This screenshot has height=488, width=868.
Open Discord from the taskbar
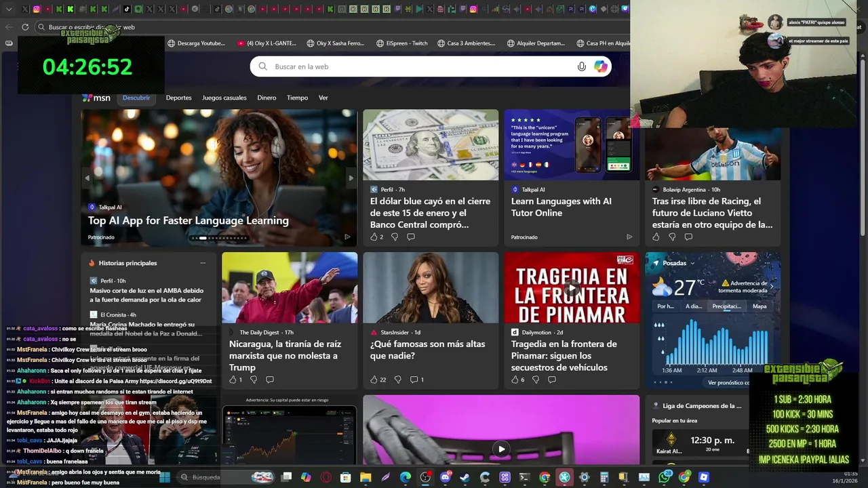446,477
